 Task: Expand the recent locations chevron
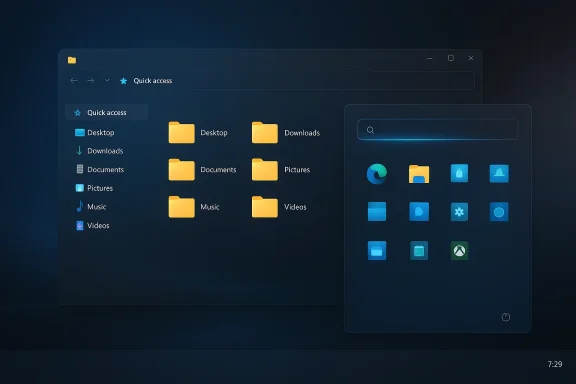pyautogui.click(x=107, y=80)
